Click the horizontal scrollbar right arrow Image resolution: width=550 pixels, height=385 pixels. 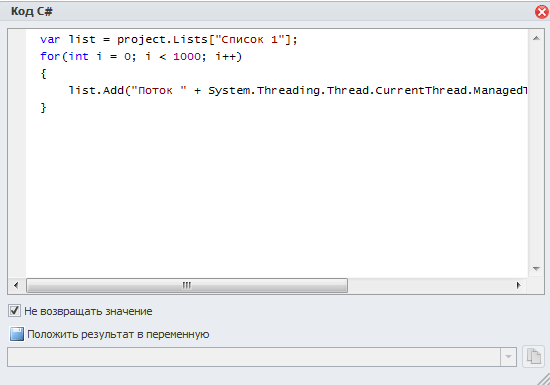[x=518, y=285]
